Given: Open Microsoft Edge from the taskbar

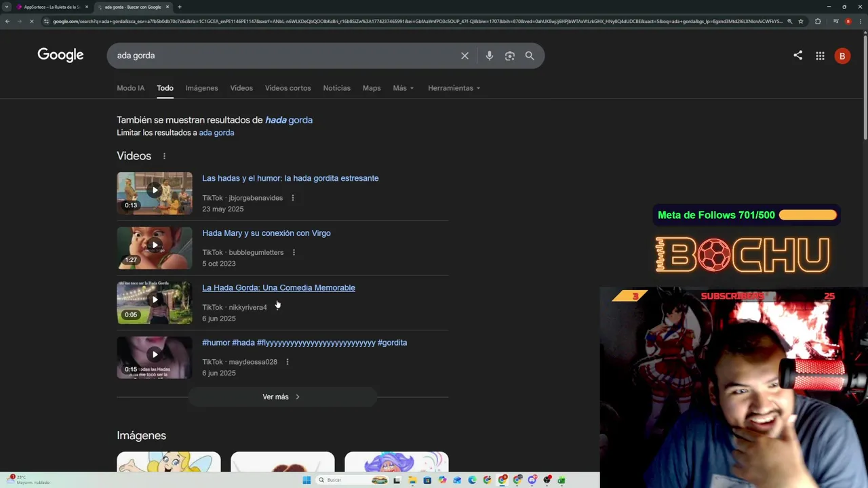Looking at the screenshot, I should pos(472,480).
